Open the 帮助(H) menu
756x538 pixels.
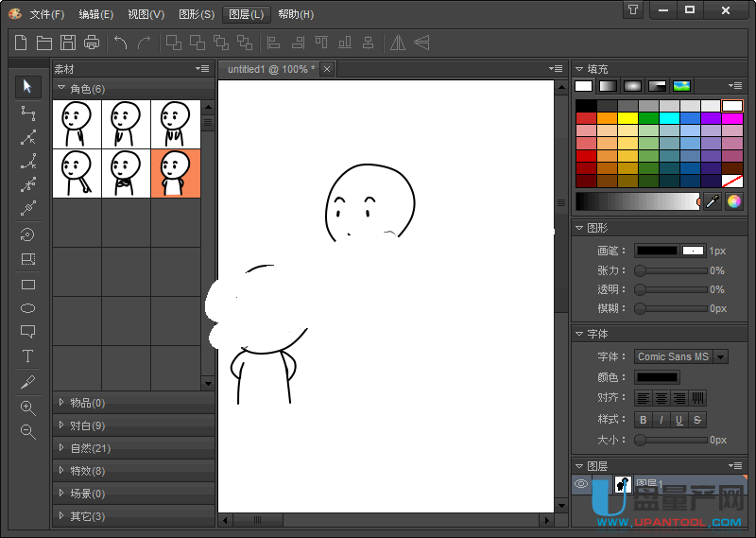[296, 14]
